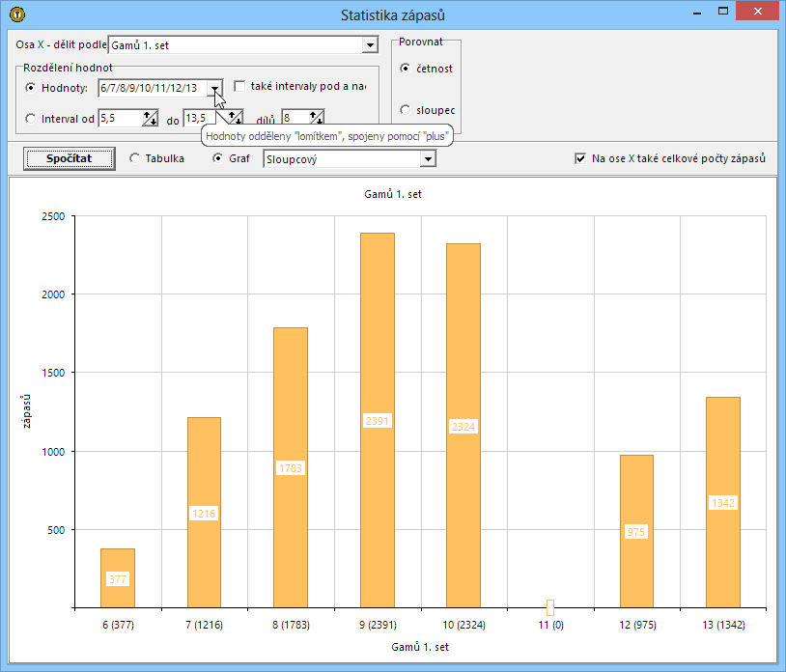Select the Graf view option
786x672 pixels.
(217, 158)
